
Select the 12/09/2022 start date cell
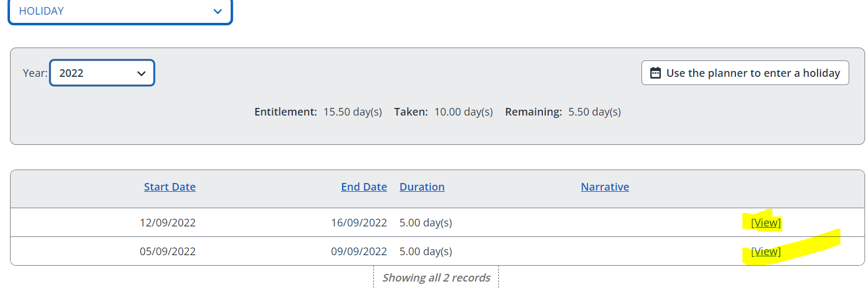167,223
